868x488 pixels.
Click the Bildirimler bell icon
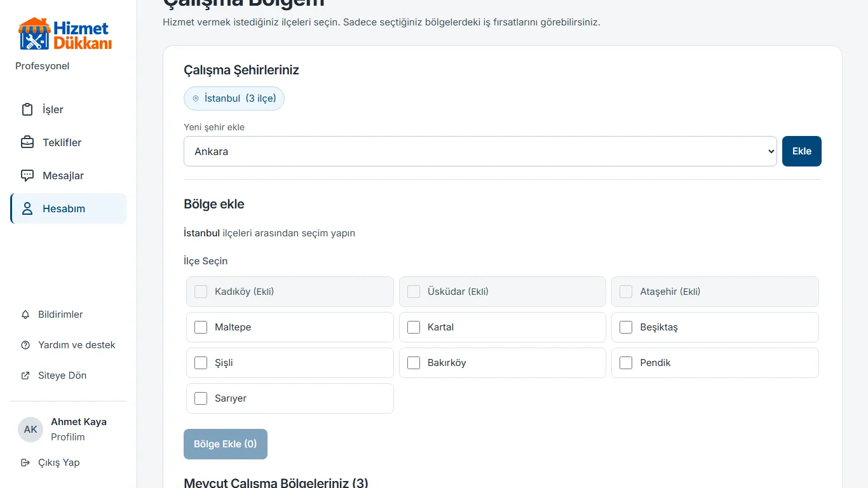click(25, 315)
